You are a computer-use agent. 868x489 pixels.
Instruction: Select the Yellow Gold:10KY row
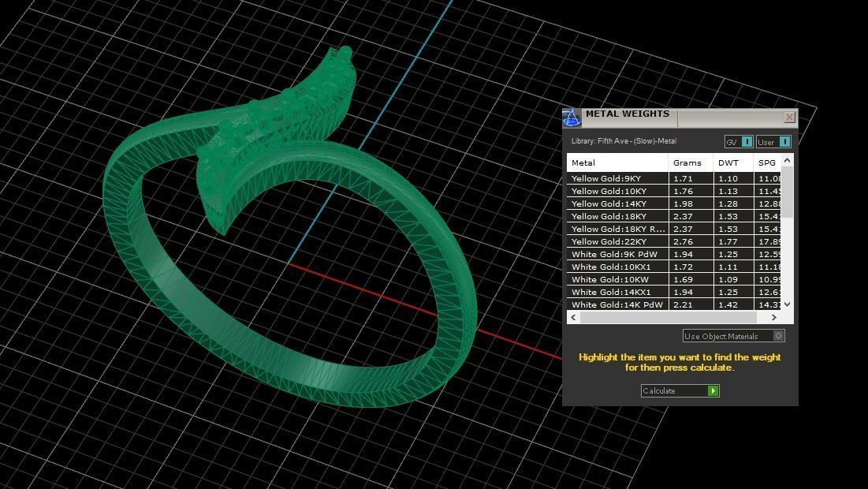674,191
